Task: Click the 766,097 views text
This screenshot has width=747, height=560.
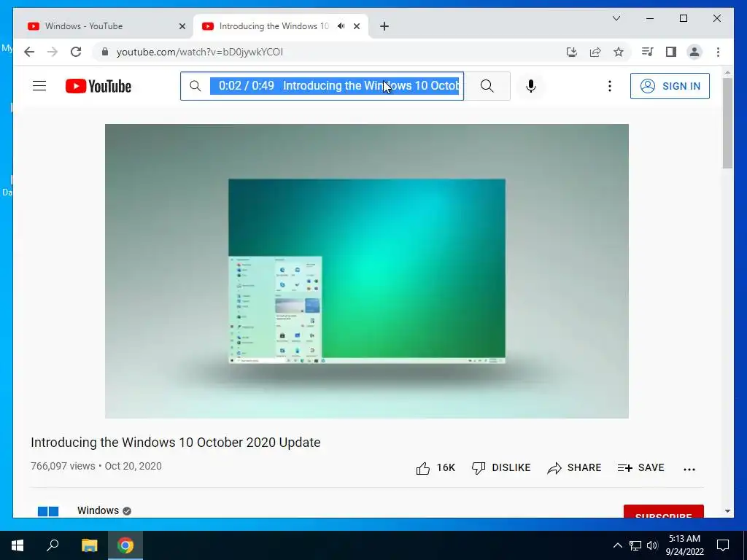Action: [63, 466]
